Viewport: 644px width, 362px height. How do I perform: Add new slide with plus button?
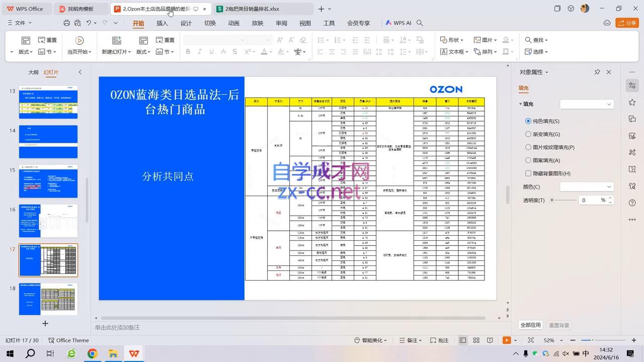(x=45, y=323)
